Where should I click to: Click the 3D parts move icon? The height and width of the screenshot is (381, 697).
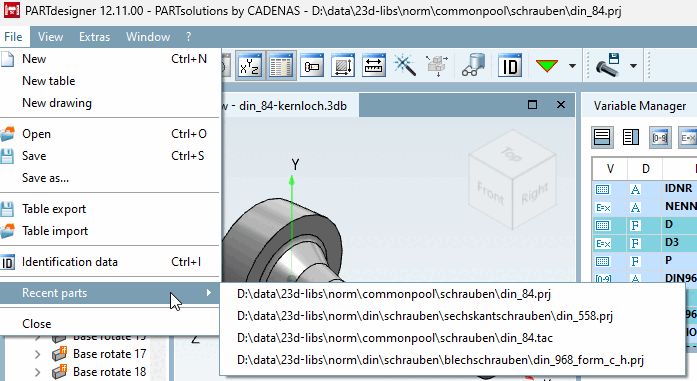[x=437, y=66]
